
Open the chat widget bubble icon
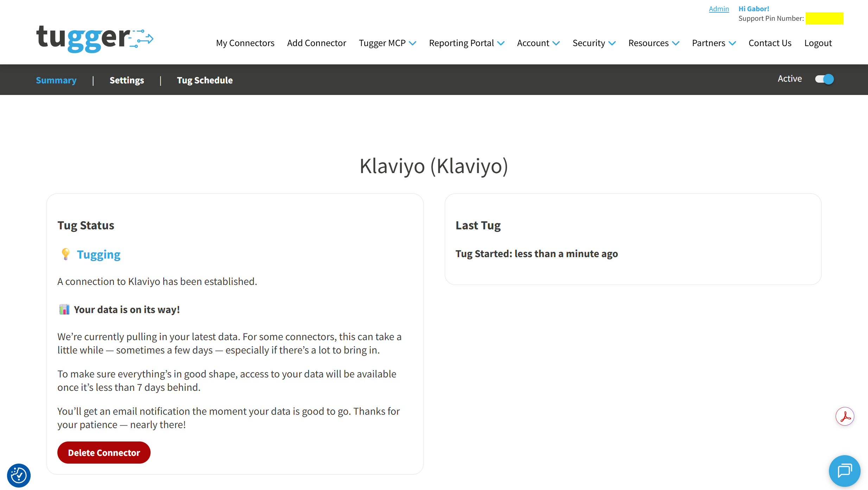click(x=844, y=471)
